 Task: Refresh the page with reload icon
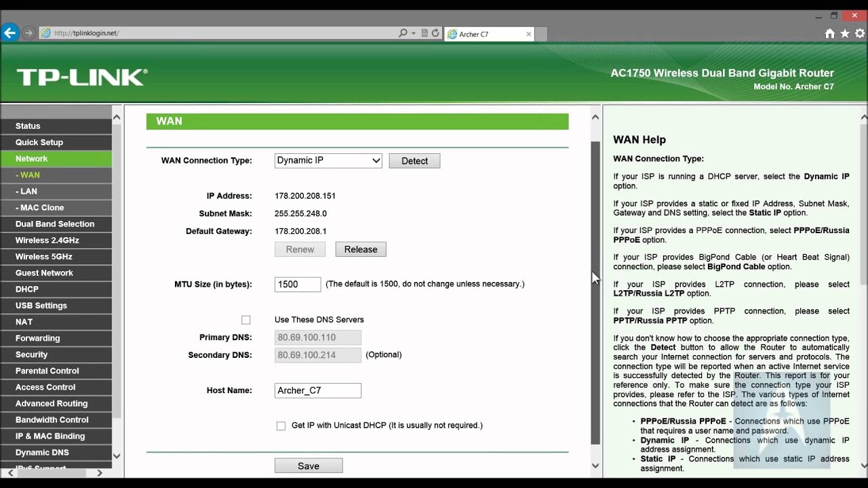(x=435, y=33)
